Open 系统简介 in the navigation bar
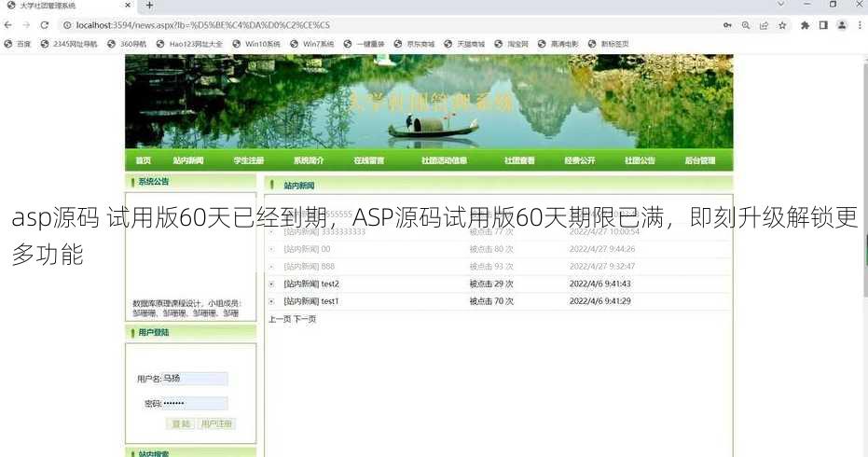This screenshot has width=868, height=457. pos(309,160)
